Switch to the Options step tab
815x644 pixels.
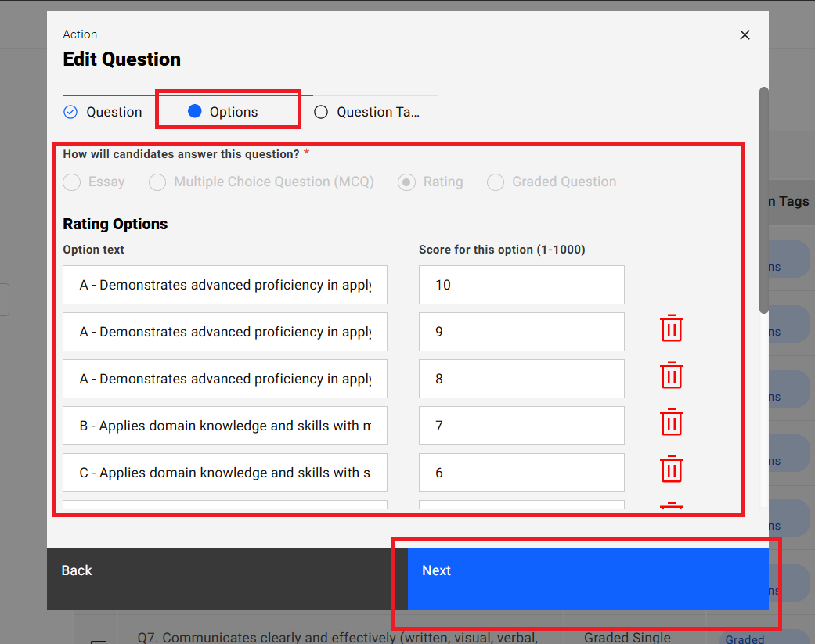pos(224,112)
